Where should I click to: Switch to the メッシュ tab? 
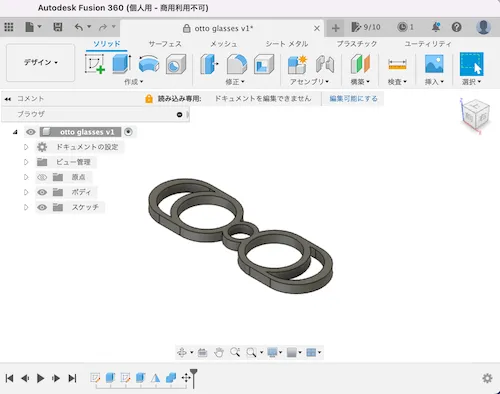pyautogui.click(x=224, y=44)
